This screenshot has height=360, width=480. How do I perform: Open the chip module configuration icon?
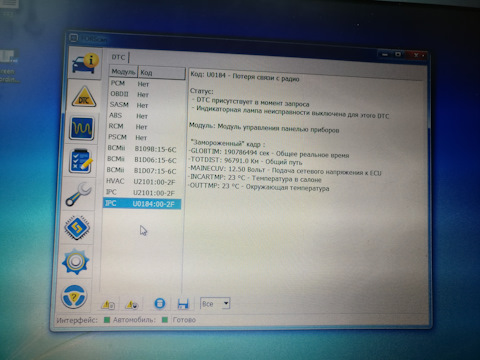(x=77, y=228)
